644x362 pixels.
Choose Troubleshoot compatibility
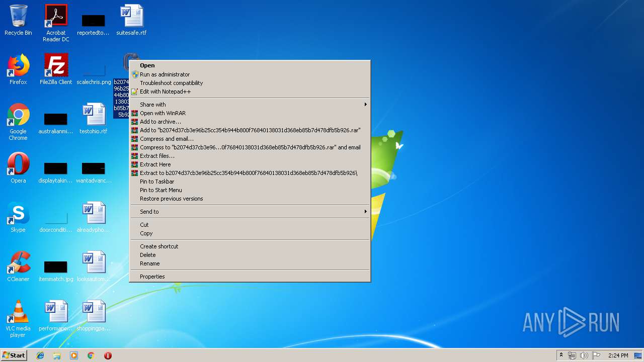(x=250, y=83)
